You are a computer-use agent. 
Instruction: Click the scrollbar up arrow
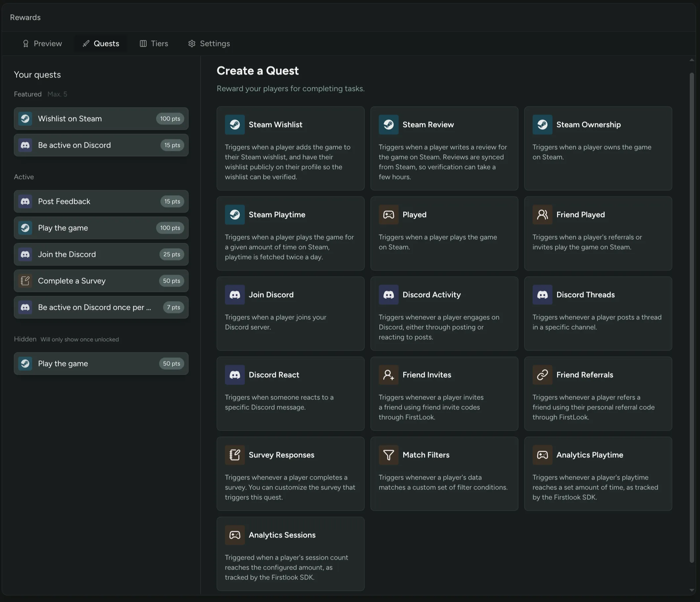[691, 60]
